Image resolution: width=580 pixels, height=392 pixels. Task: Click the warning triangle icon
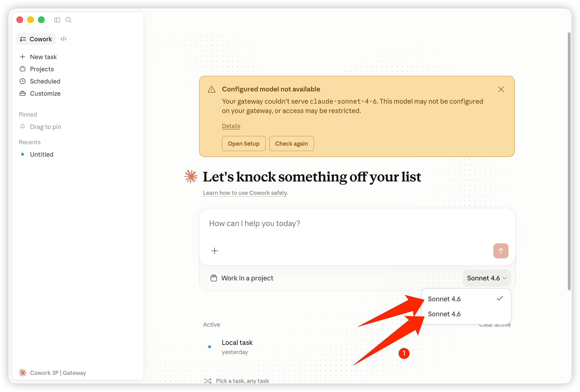point(212,89)
